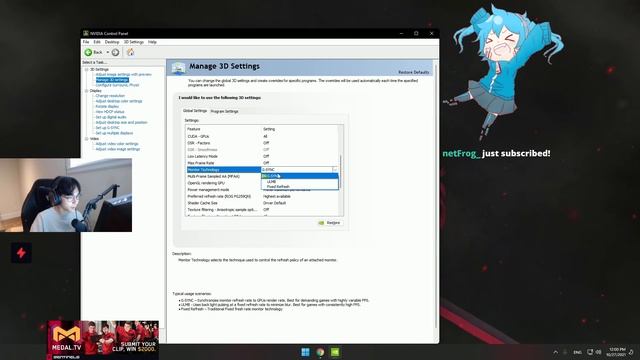Open Chrome from the taskbar
Image resolution: width=640 pixels, height=360 pixels.
(320, 352)
